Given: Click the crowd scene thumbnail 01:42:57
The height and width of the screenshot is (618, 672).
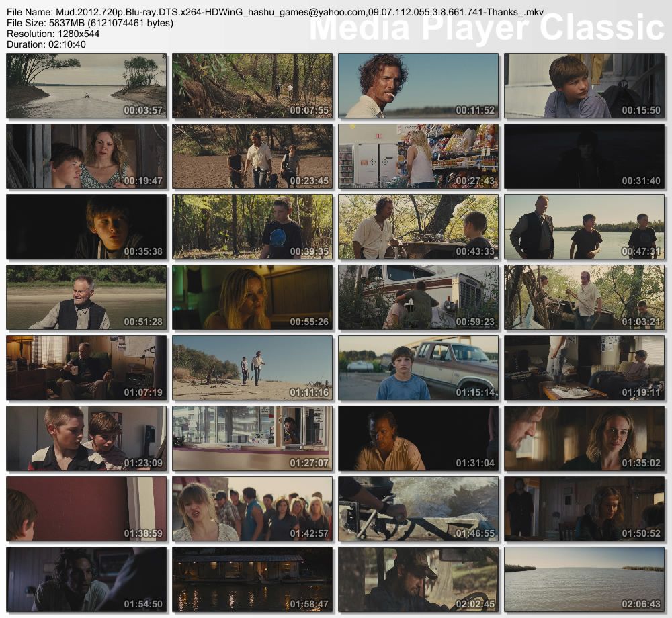Looking at the screenshot, I should 253,509.
